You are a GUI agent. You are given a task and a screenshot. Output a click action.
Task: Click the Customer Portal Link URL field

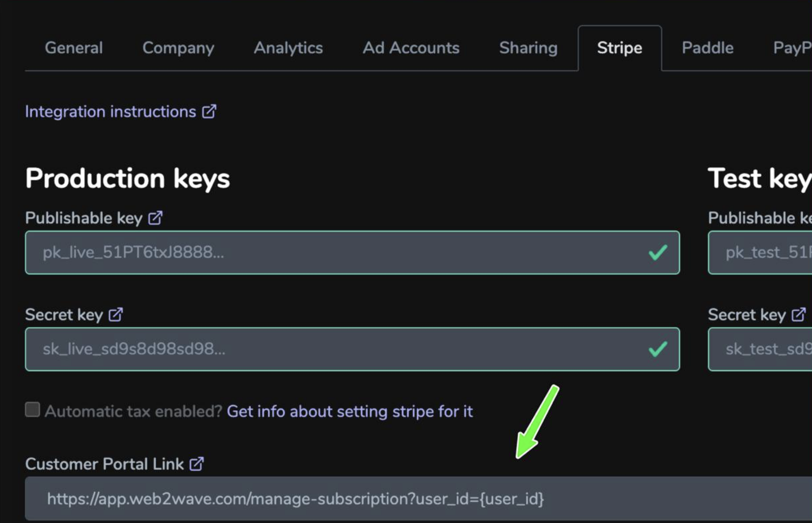pyautogui.click(x=418, y=498)
